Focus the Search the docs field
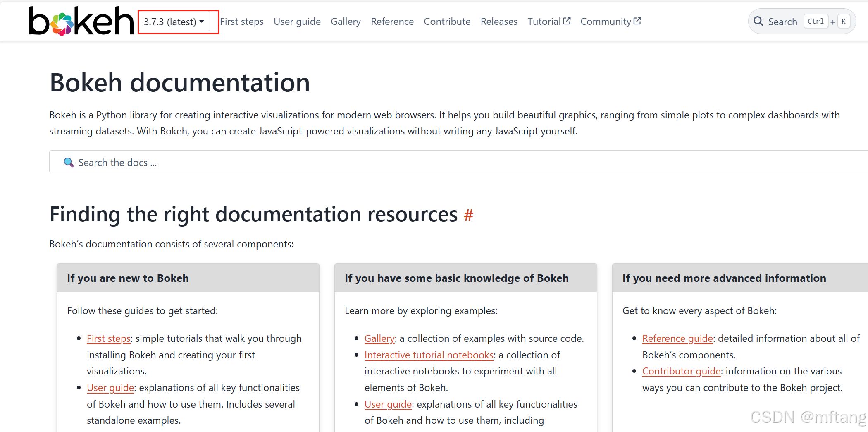 pos(458,162)
